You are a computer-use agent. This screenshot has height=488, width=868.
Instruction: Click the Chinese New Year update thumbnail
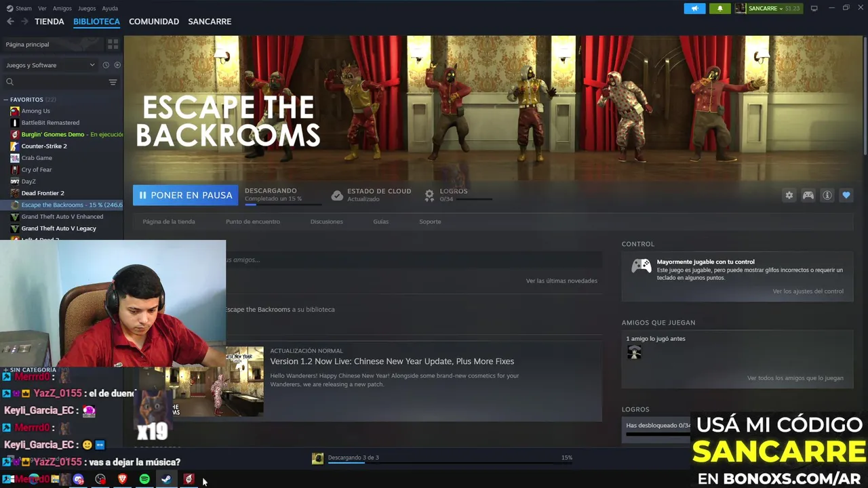[x=245, y=382]
